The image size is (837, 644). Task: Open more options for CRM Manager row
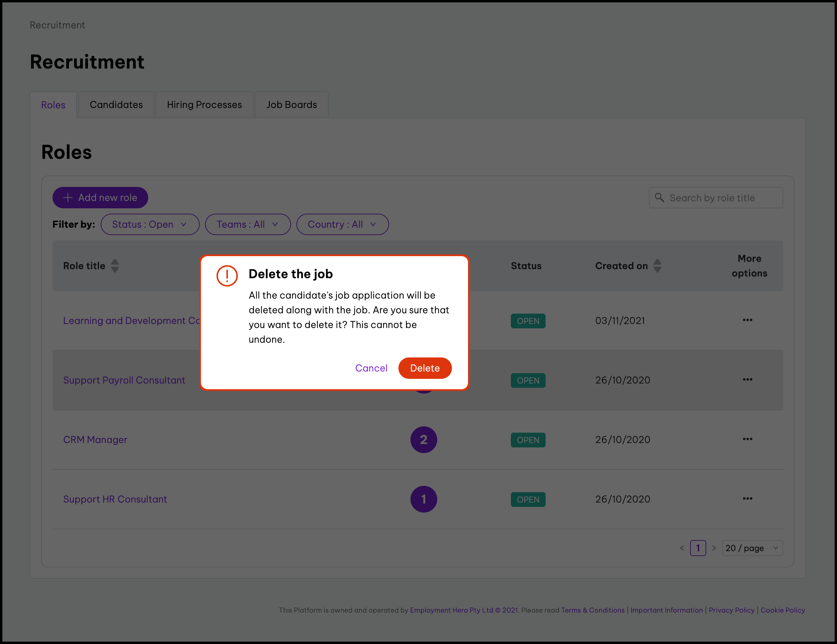pos(747,439)
